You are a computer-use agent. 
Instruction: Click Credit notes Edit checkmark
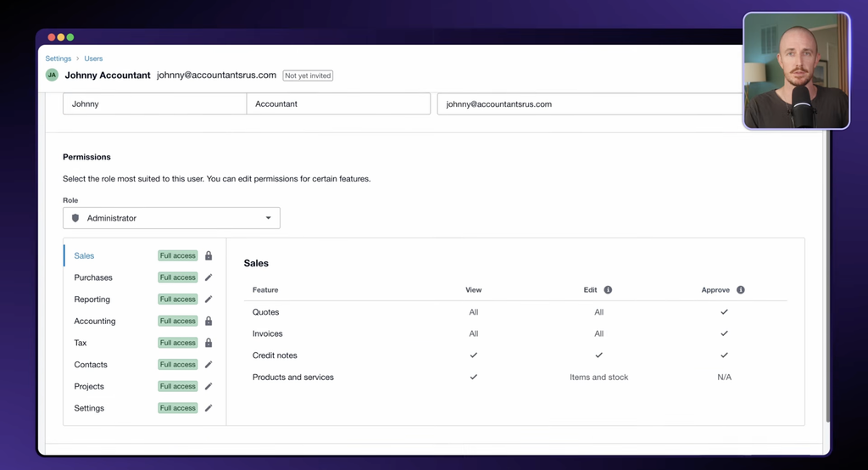pyautogui.click(x=599, y=355)
